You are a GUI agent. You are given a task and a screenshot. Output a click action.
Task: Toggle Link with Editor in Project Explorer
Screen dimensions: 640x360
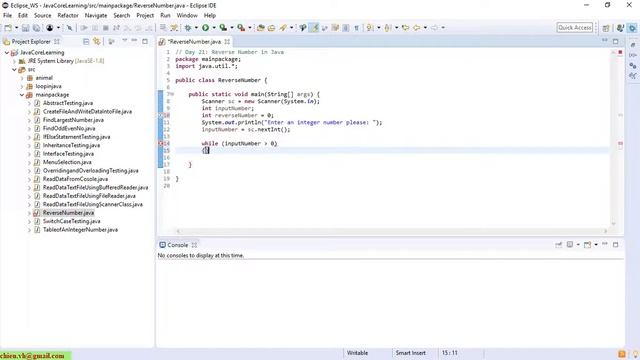[x=97, y=41]
